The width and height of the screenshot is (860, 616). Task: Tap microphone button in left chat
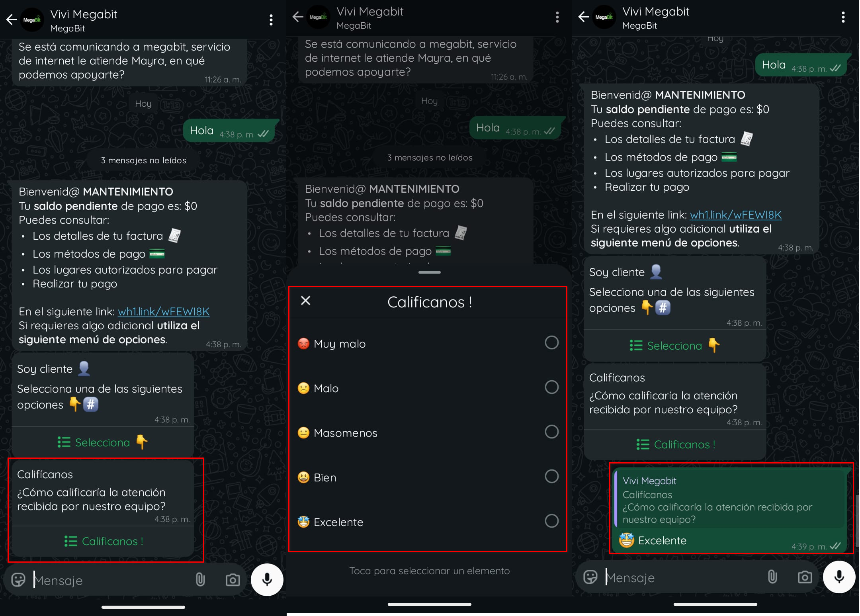click(x=267, y=580)
